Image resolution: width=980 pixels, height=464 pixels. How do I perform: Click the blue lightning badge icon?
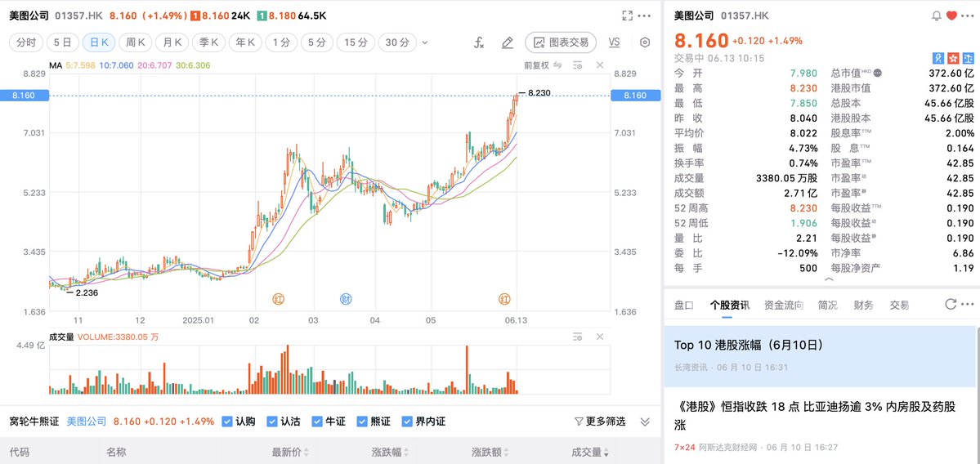point(938,58)
